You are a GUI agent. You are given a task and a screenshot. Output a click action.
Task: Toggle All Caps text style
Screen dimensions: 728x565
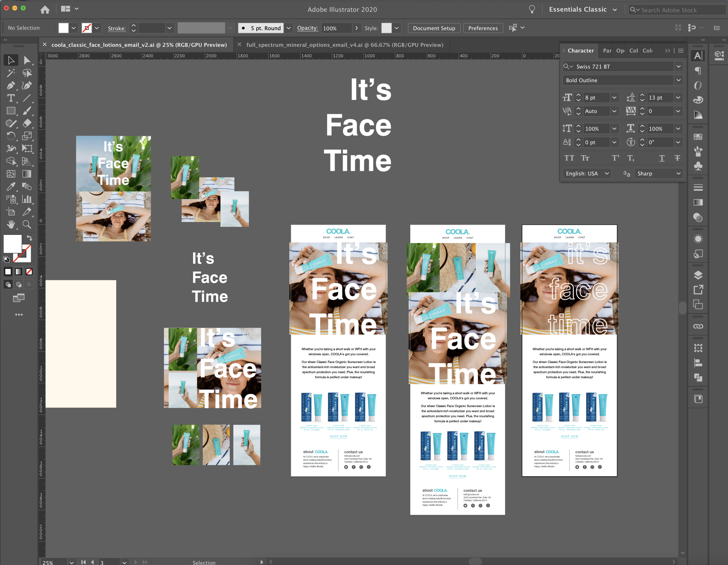coord(569,158)
